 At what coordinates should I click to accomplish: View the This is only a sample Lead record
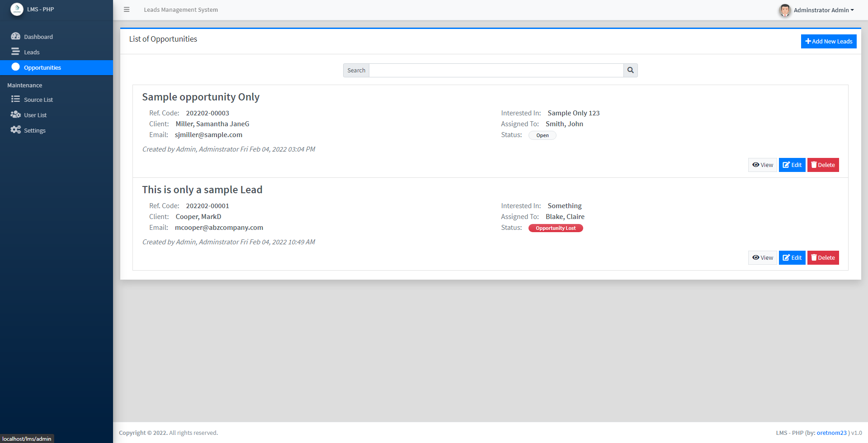point(762,258)
